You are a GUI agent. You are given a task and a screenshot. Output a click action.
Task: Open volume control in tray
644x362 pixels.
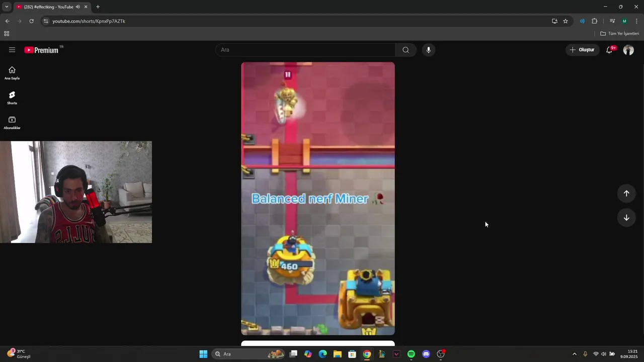pyautogui.click(x=604, y=354)
